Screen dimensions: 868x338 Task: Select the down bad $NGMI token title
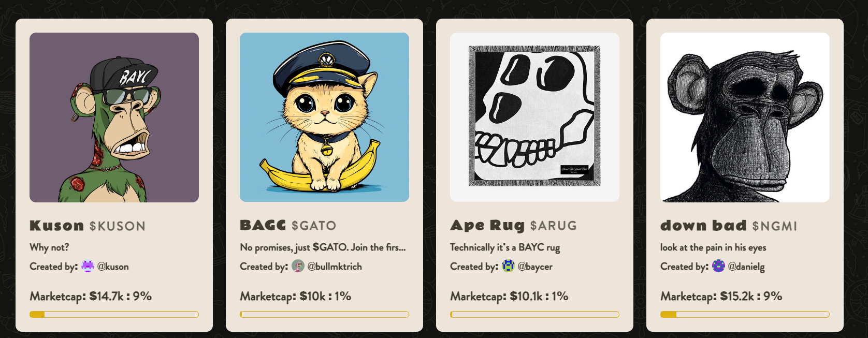pos(729,226)
